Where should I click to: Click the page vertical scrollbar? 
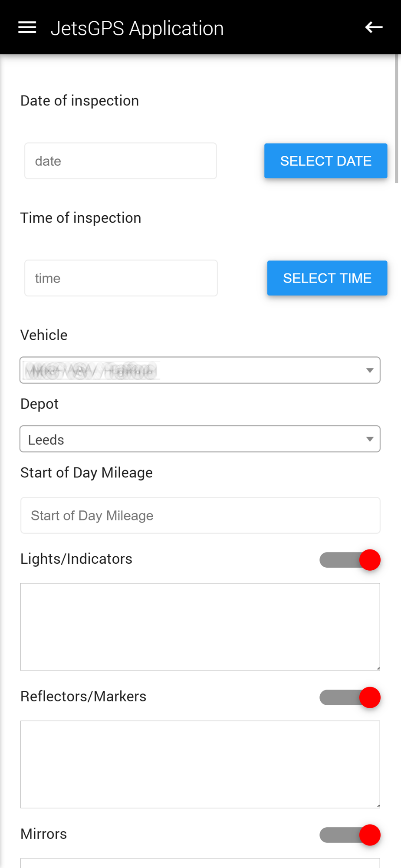click(397, 119)
